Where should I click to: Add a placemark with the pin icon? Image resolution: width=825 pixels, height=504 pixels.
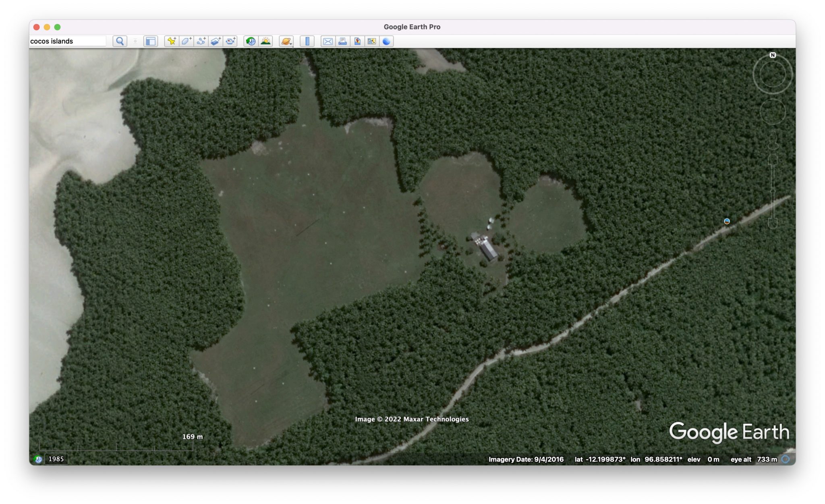click(x=172, y=41)
